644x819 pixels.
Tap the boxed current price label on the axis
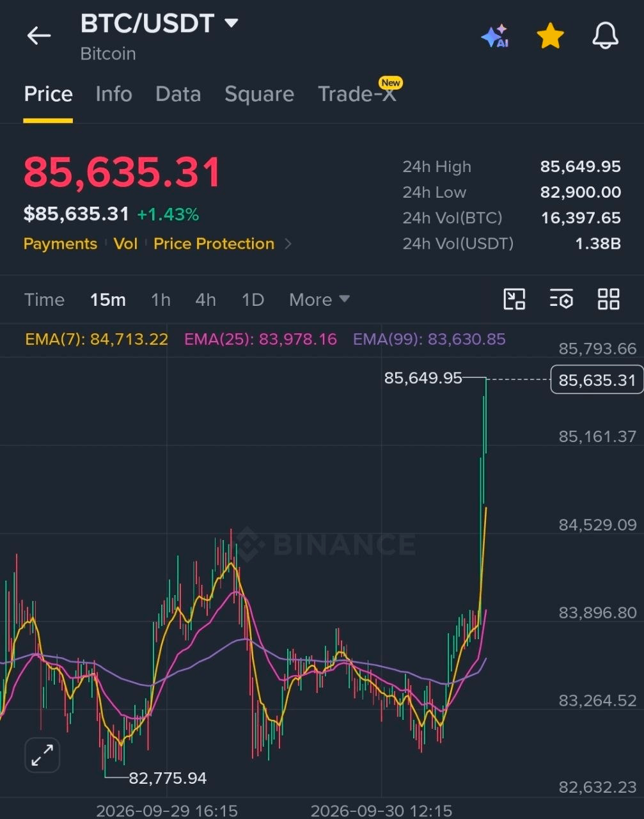click(x=597, y=380)
